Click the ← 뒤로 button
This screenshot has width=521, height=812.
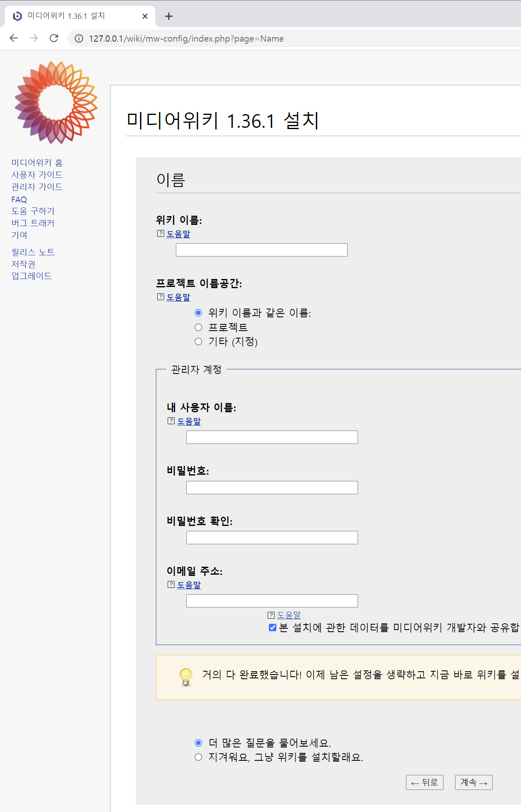(425, 782)
